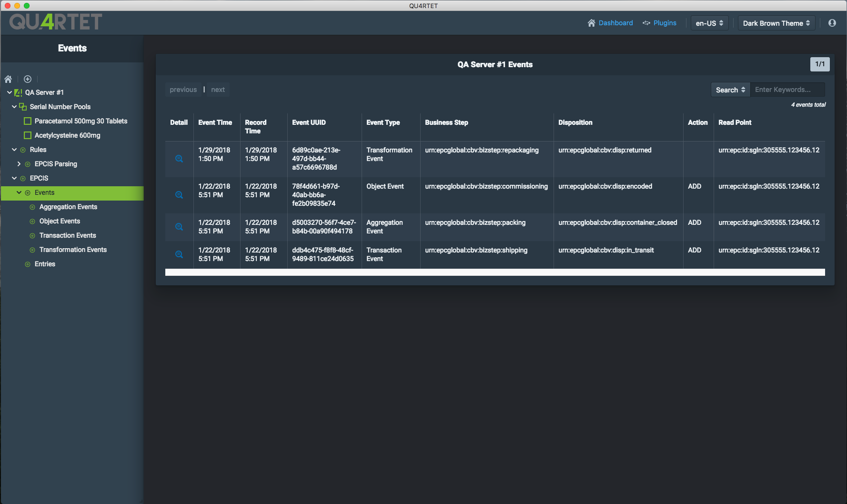Focus the Enter Keywords search field

tap(787, 90)
